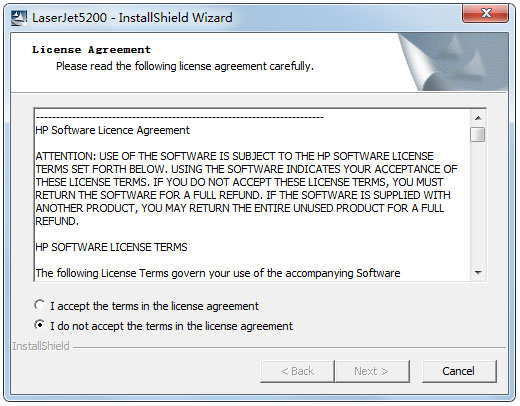
Task: Click the "HP Software Licence Agreement" line in the text
Action: 113,130
